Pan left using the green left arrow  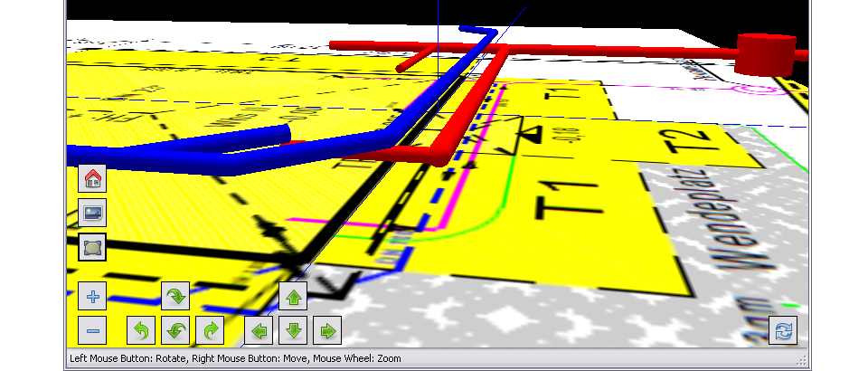(x=259, y=330)
